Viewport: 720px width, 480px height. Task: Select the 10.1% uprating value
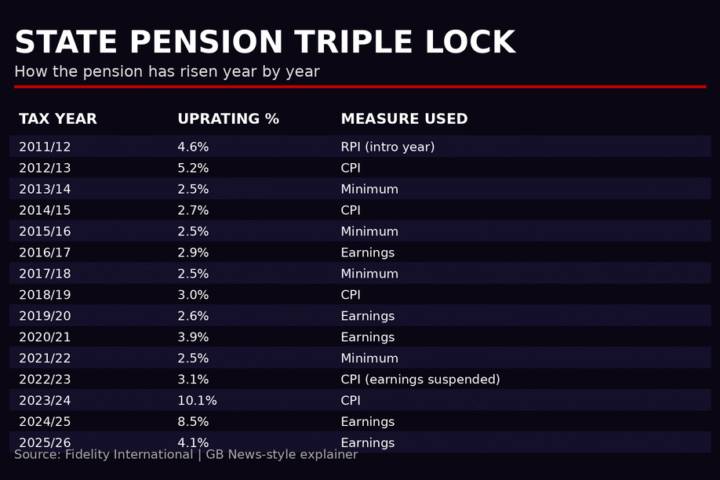point(197,401)
